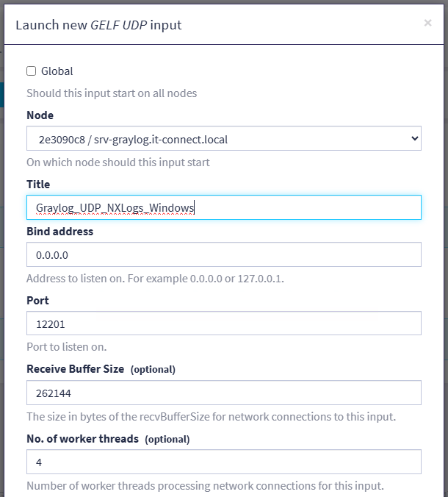Click the 'Global' checkbox label text
The image size is (448, 497).
(57, 71)
